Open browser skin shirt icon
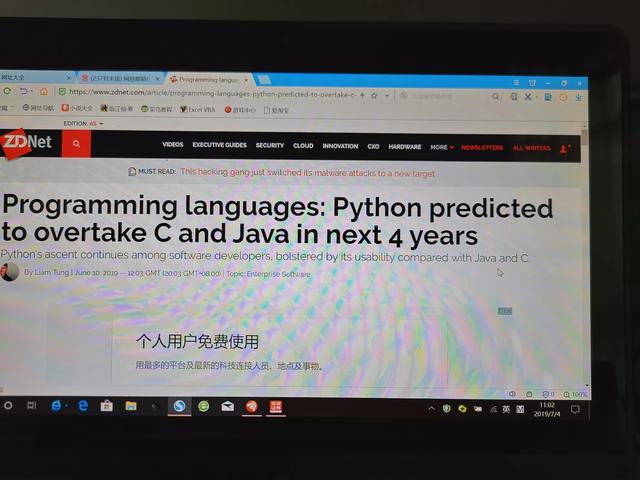Screen dimensions: 640x480 coord(532,83)
